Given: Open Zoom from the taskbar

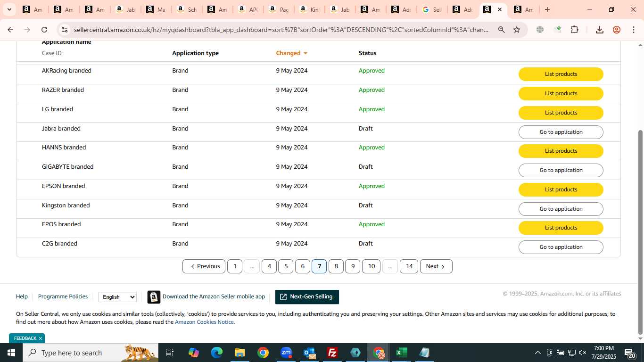Looking at the screenshot, I should [x=286, y=353].
